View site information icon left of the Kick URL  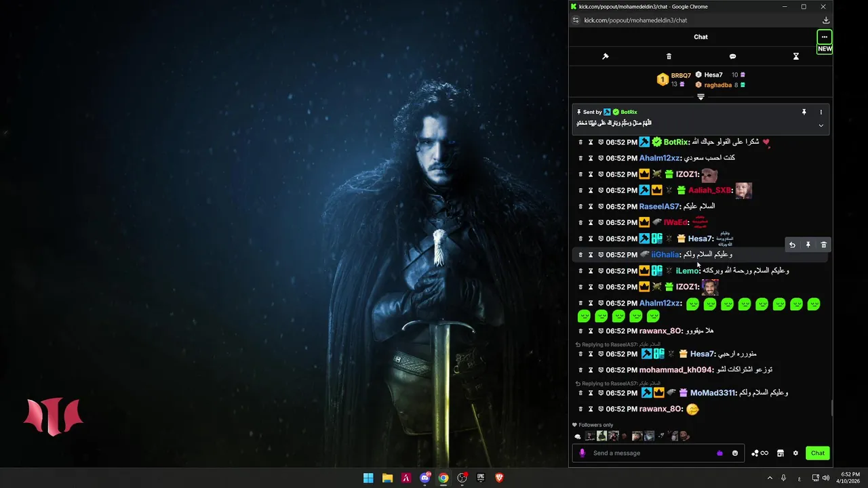(576, 20)
